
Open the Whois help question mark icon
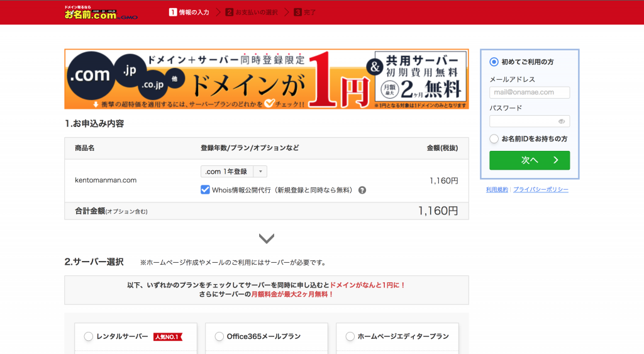tap(362, 190)
